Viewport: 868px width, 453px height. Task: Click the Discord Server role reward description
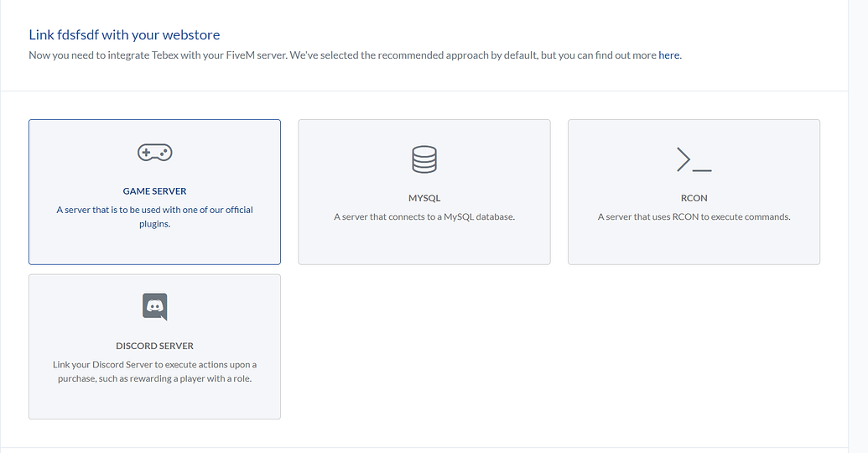click(x=154, y=372)
